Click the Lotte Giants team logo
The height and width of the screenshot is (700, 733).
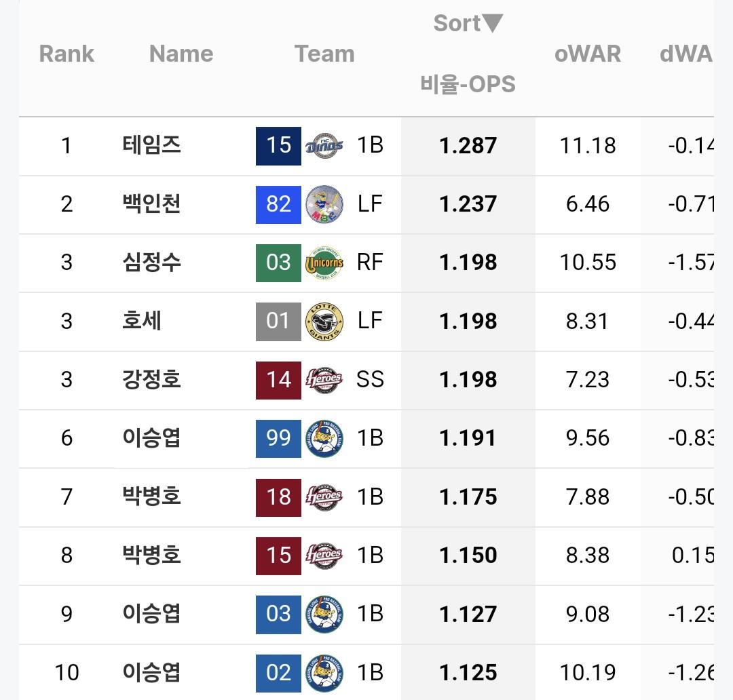324,321
